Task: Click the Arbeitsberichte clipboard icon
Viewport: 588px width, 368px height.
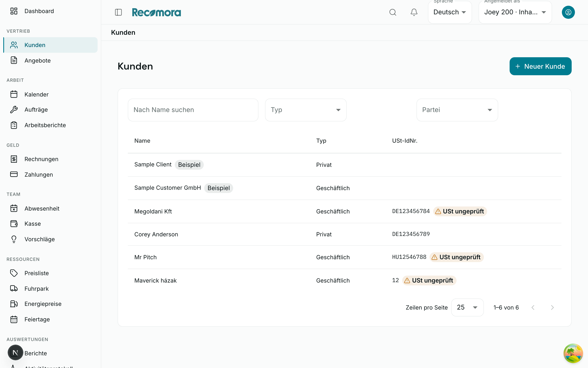Action: 14,125
